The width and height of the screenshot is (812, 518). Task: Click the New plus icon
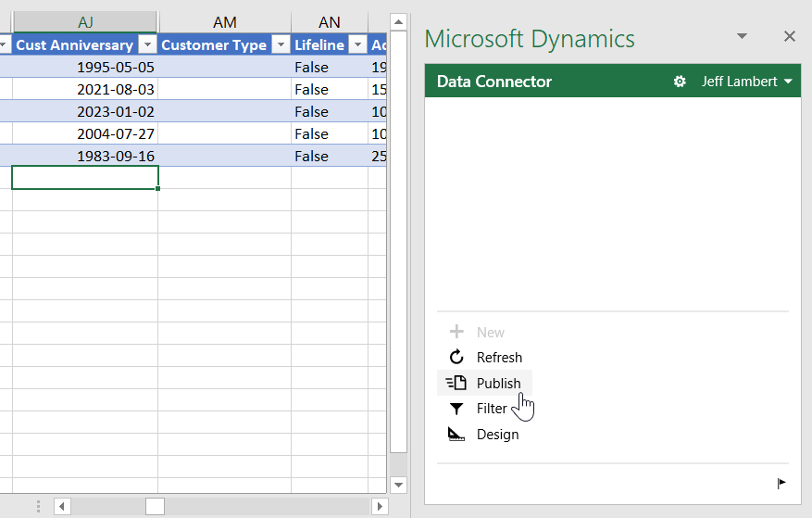[x=456, y=332]
